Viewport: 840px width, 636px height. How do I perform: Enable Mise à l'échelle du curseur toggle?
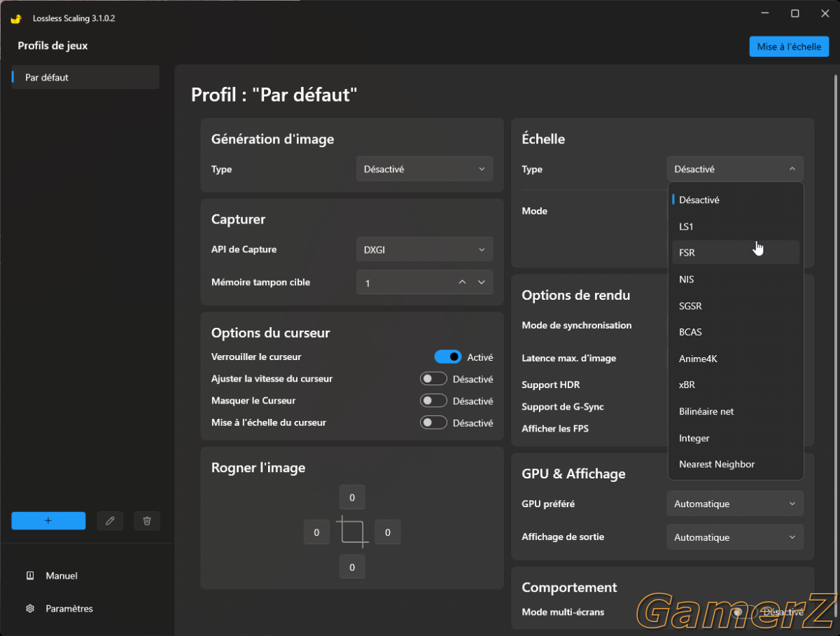pyautogui.click(x=433, y=422)
